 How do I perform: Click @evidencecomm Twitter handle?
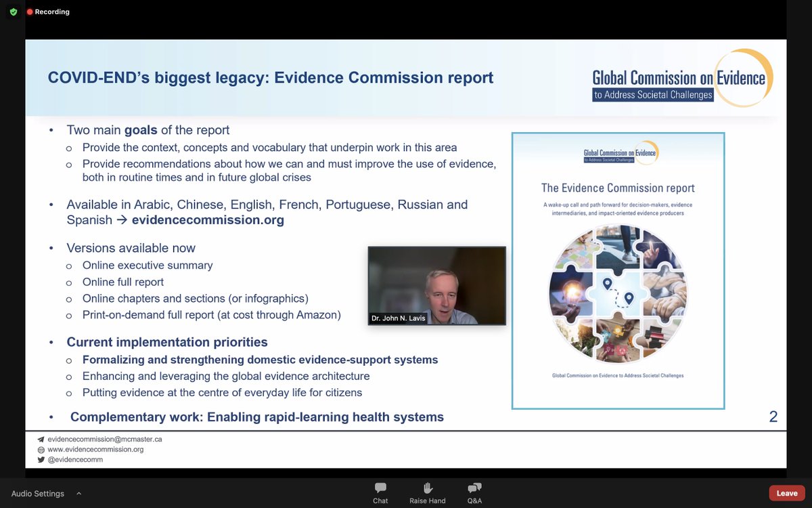75,459
